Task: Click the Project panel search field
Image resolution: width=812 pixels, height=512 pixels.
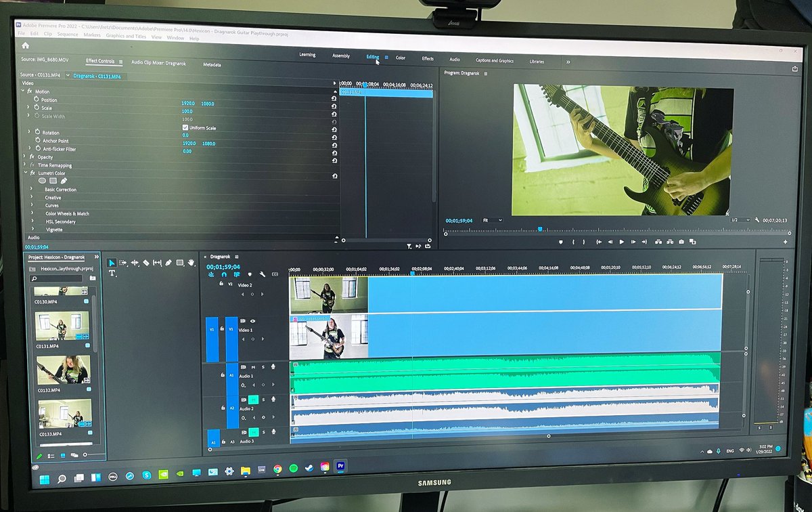Action: click(58, 278)
